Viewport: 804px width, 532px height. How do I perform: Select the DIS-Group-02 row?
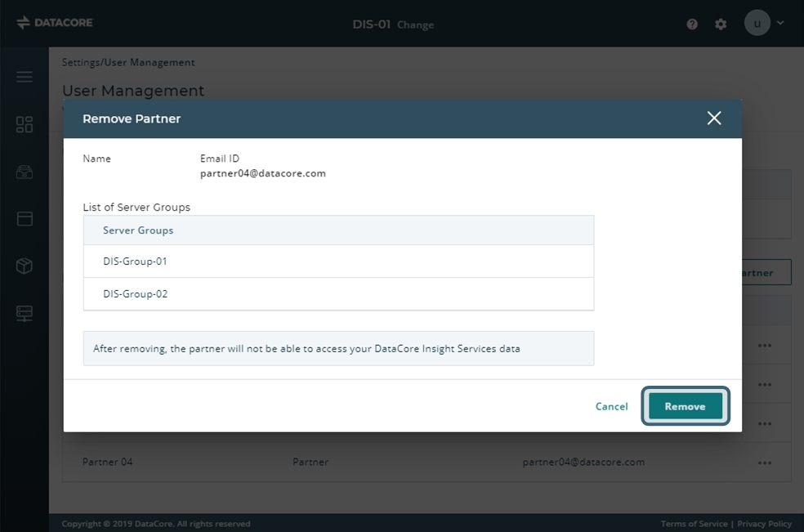pos(338,294)
